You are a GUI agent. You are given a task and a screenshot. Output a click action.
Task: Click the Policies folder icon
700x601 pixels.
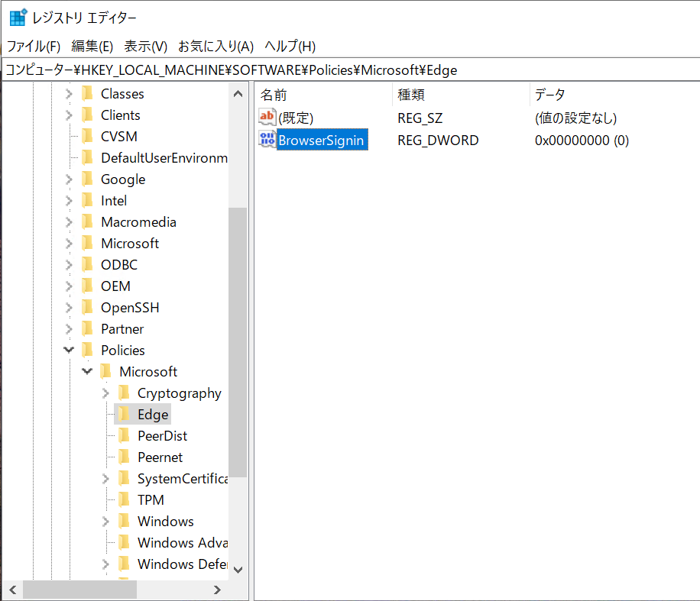click(x=87, y=351)
